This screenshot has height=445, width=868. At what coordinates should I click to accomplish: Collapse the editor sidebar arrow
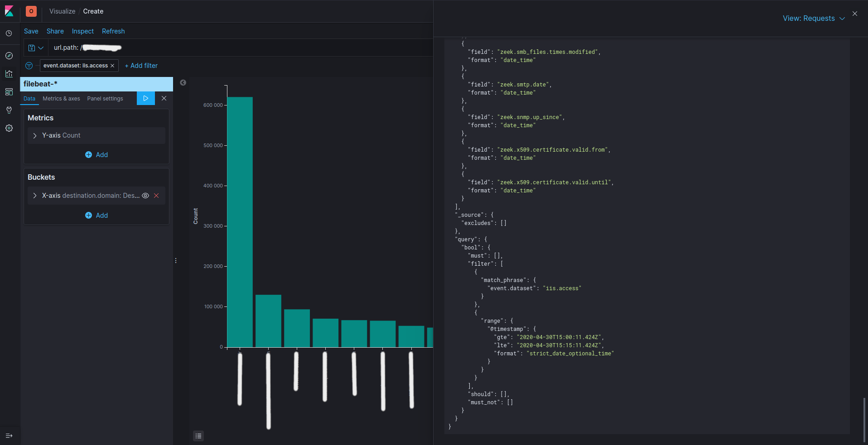click(x=183, y=82)
